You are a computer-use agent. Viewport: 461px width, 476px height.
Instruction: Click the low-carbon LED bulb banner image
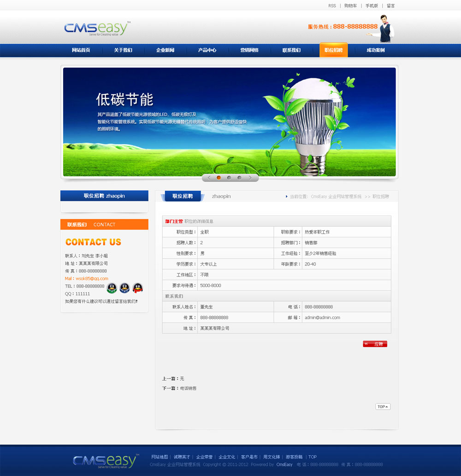(229, 122)
